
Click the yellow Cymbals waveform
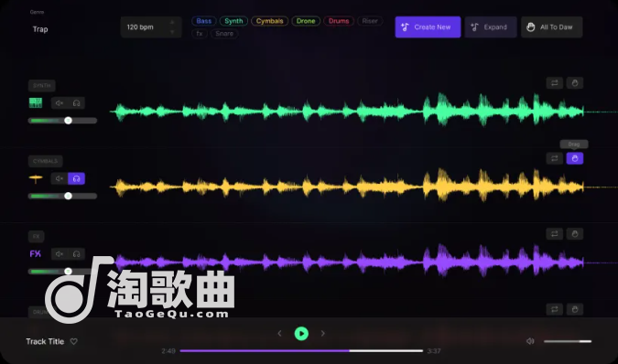pyautogui.click(x=347, y=187)
